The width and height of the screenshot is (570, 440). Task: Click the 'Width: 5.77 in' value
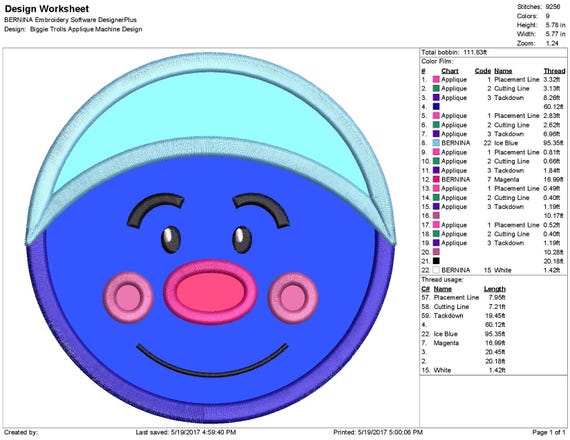coord(541,34)
